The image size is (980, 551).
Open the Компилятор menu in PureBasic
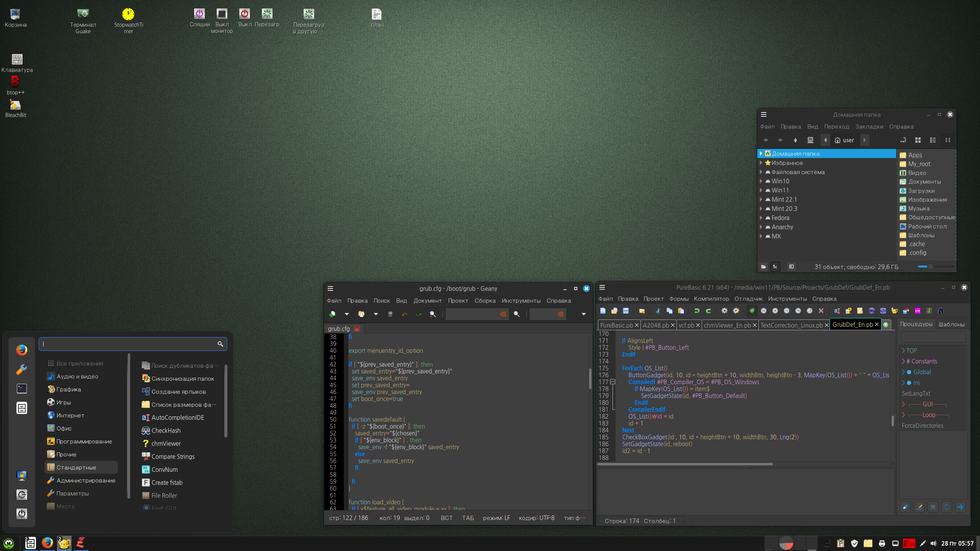(711, 299)
